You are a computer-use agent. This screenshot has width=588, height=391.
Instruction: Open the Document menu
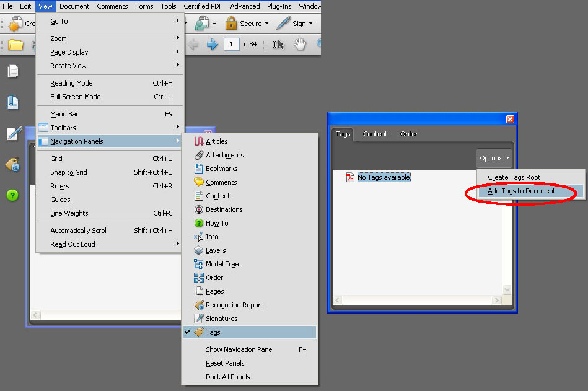[x=74, y=6]
